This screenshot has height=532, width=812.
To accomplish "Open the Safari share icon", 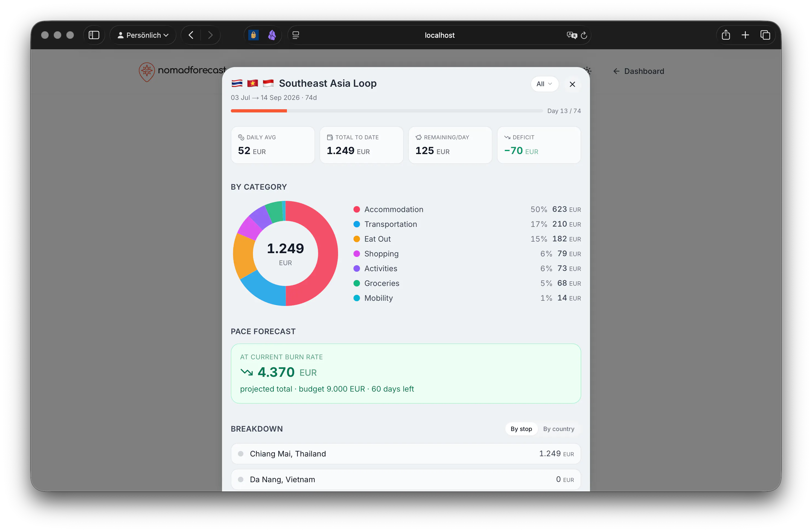I will (726, 35).
